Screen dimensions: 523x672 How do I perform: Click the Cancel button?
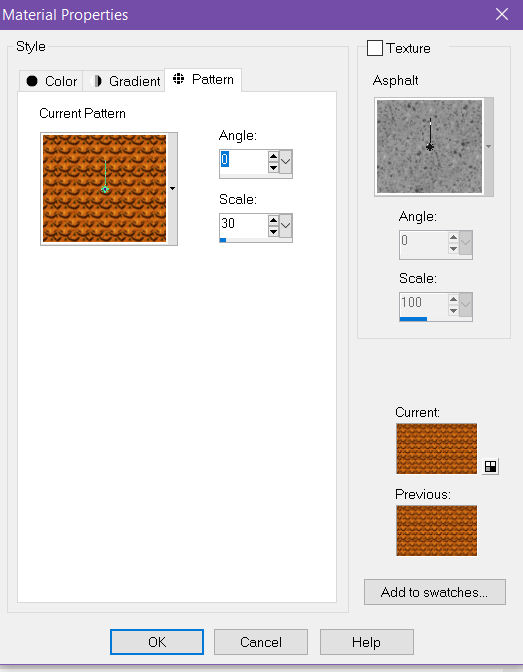261,642
